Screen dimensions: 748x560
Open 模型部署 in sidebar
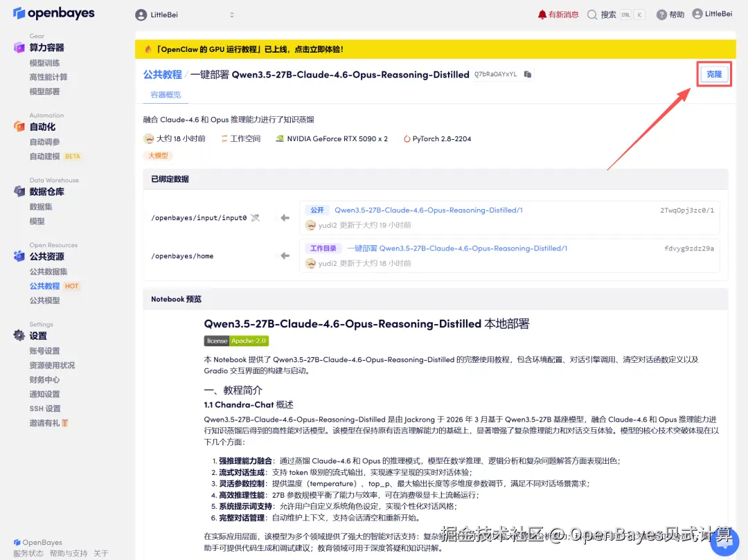pyautogui.click(x=44, y=91)
